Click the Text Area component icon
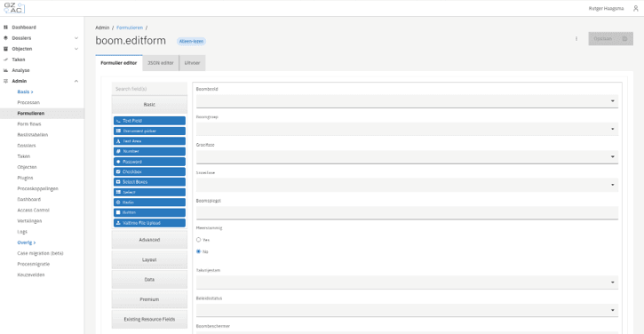644x334 pixels. pos(118,141)
